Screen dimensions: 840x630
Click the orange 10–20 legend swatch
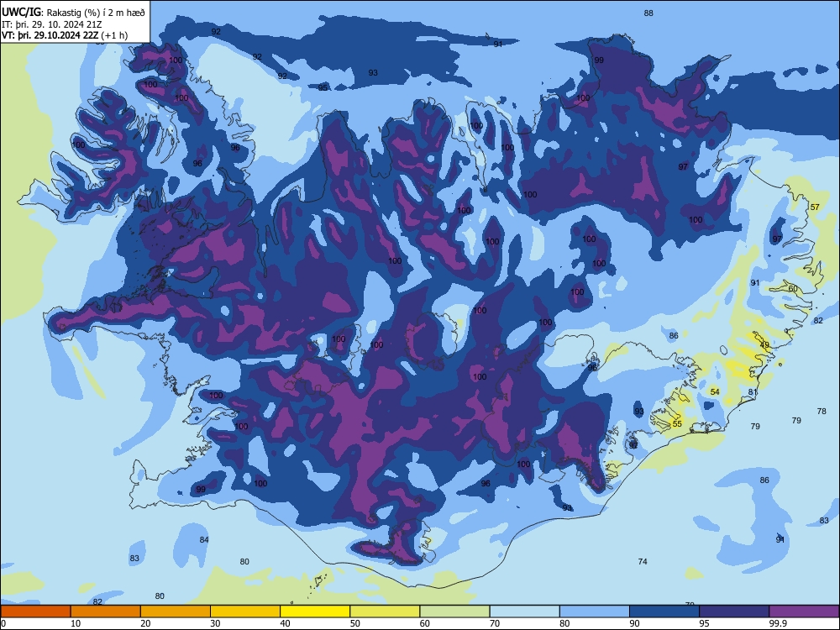coord(106,612)
